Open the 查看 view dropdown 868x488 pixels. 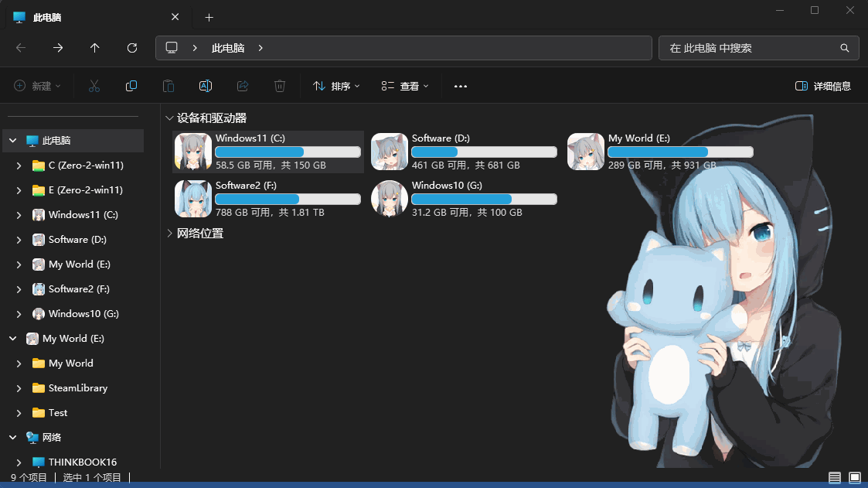405,86
